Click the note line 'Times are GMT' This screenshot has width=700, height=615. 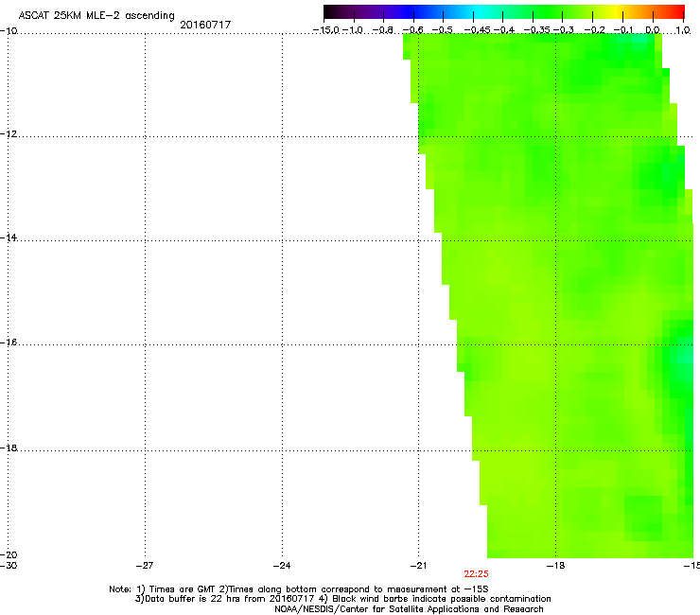pyautogui.click(x=183, y=589)
